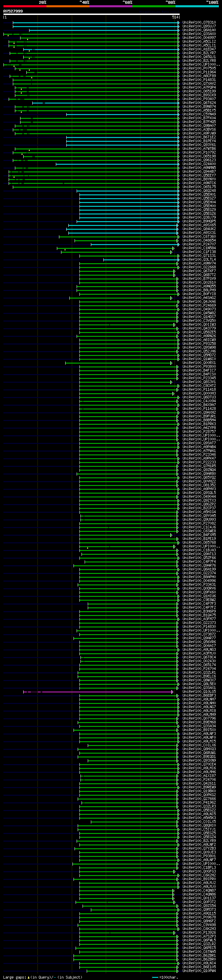Screen dimensions: 222x980
Task: Select the AV527999 query label
Action: [x=13, y=11]
